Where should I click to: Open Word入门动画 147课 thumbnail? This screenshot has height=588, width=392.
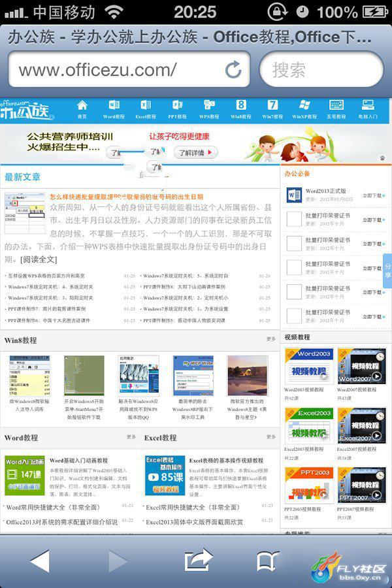click(x=25, y=476)
